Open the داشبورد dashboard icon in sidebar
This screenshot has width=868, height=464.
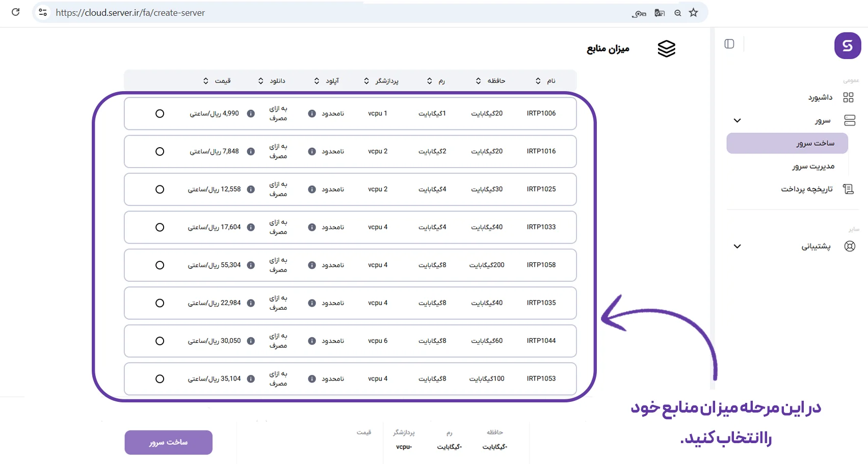coord(848,97)
